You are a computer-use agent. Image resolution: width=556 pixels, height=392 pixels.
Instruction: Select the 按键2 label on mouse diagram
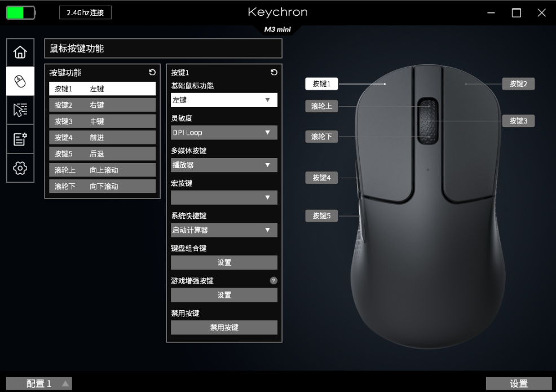coord(518,84)
